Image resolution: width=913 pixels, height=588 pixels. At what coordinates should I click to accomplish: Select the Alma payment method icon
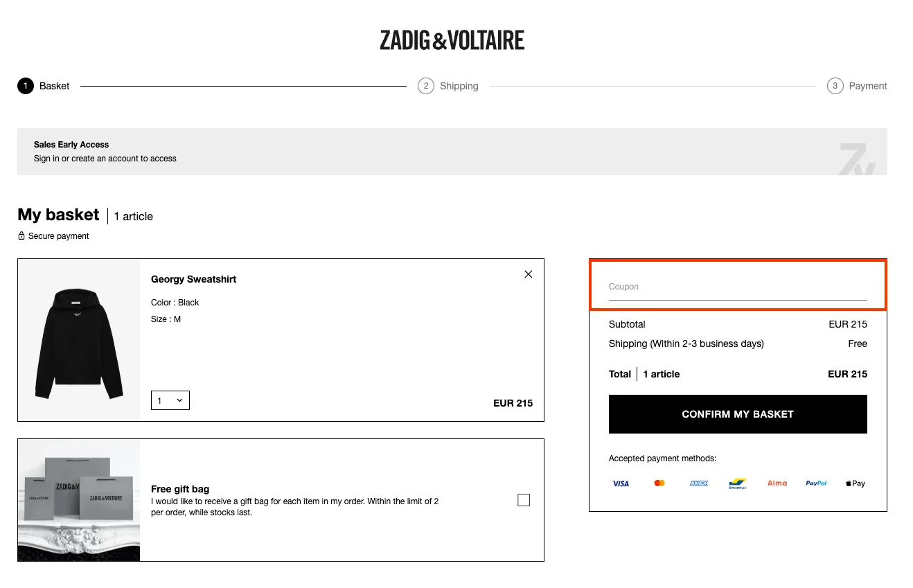[x=777, y=483]
